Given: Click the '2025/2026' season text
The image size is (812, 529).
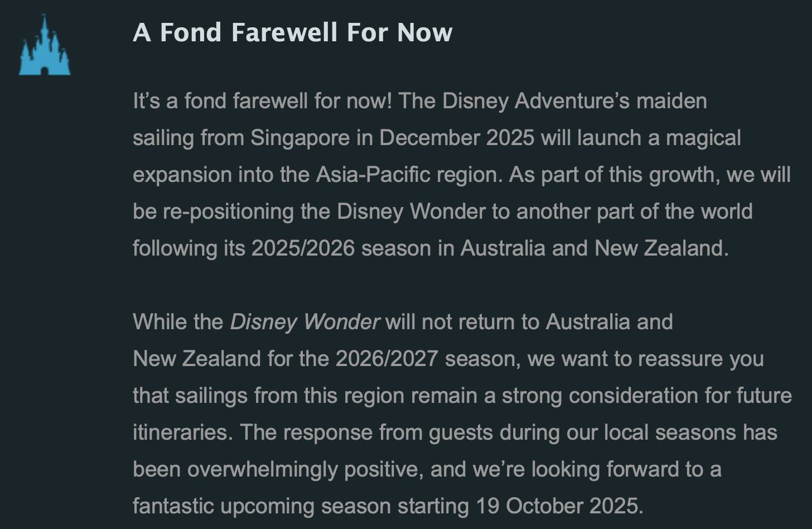Looking at the screenshot, I should [303, 248].
